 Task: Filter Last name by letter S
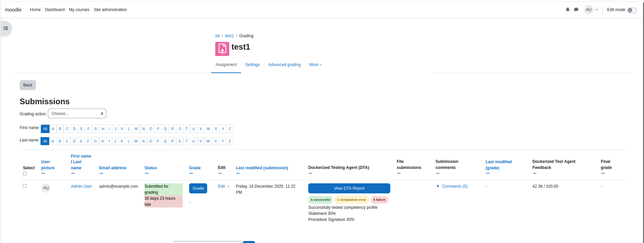179,141
